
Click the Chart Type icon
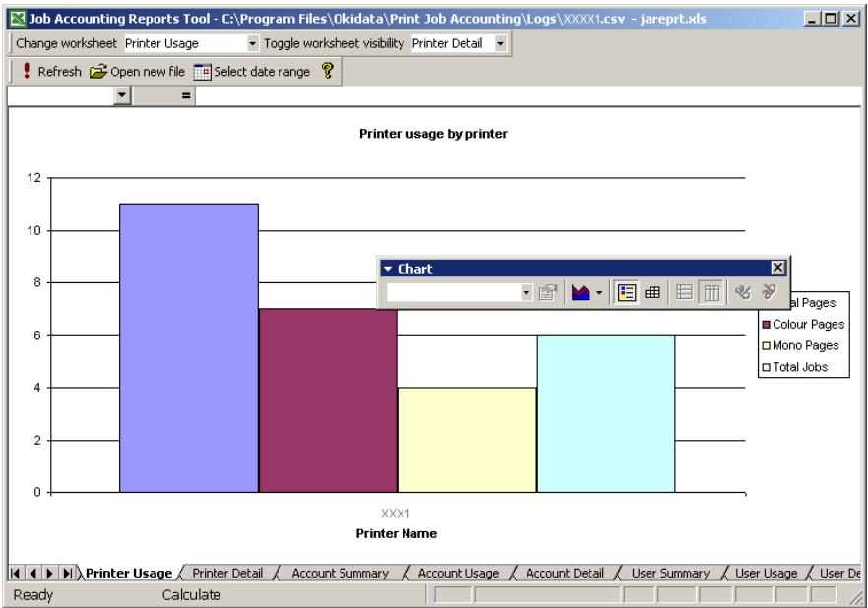pos(580,292)
